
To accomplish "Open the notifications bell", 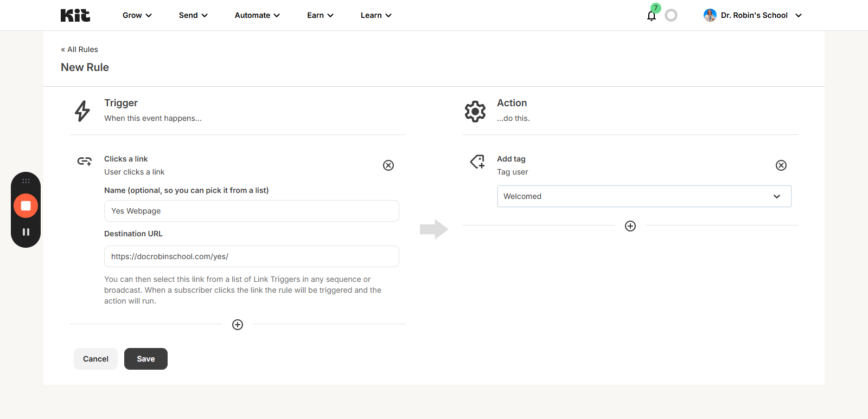I will tap(652, 16).
